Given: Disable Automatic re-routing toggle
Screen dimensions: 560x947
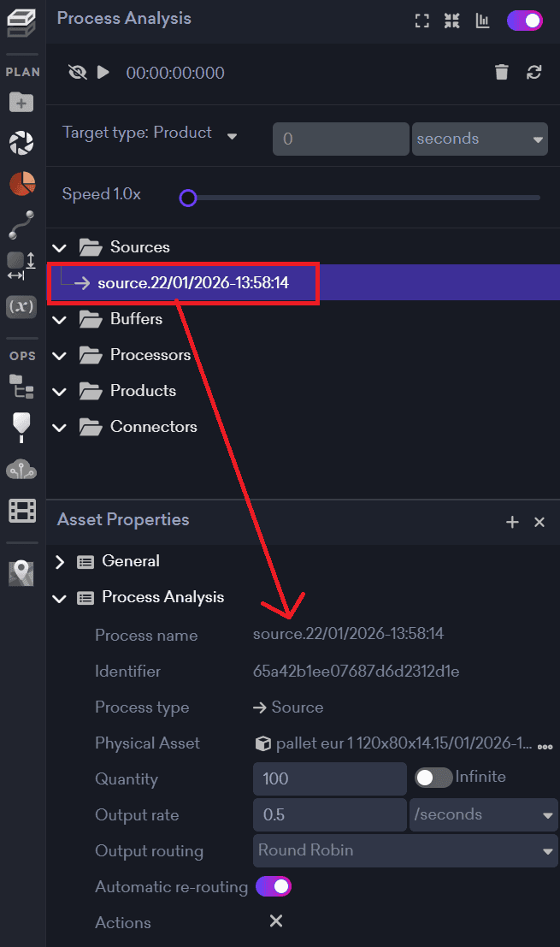Looking at the screenshot, I should pyautogui.click(x=274, y=886).
